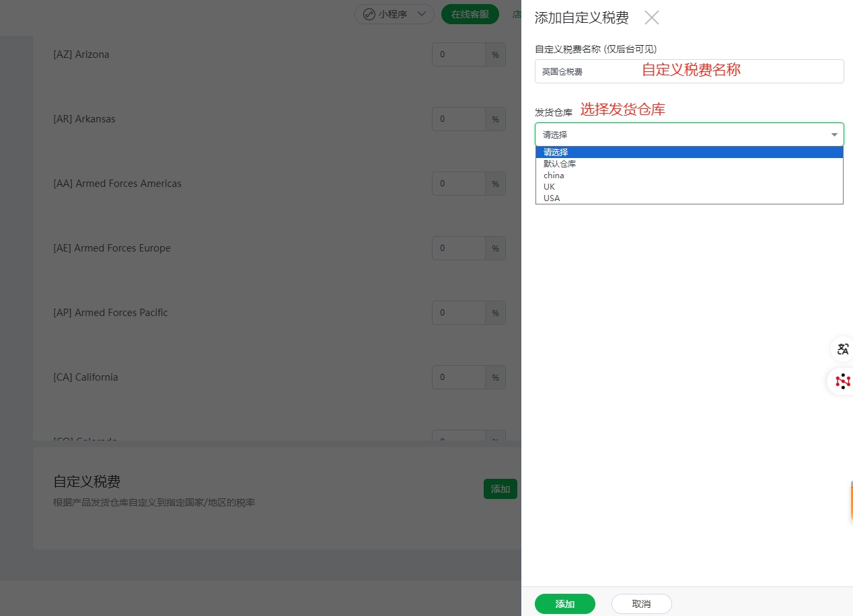Open the 小程序 dropdown chevron
Image resolution: width=853 pixels, height=616 pixels.
pyautogui.click(x=422, y=14)
